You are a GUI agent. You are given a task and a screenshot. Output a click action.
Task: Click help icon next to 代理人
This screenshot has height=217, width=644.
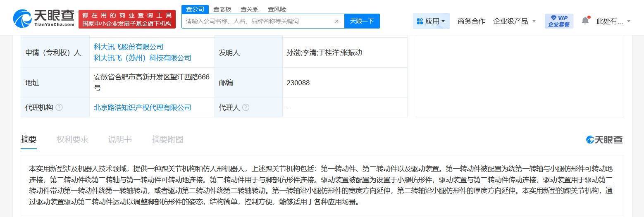[x=246, y=107]
